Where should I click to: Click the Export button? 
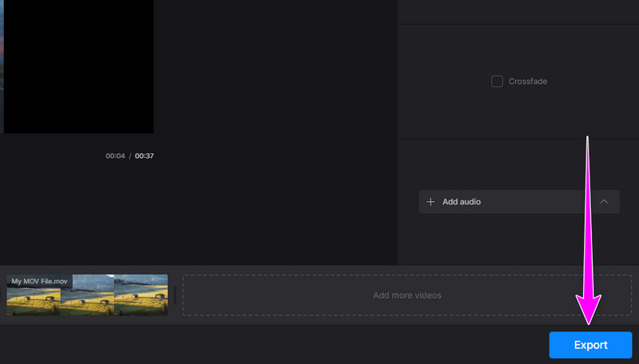590,345
